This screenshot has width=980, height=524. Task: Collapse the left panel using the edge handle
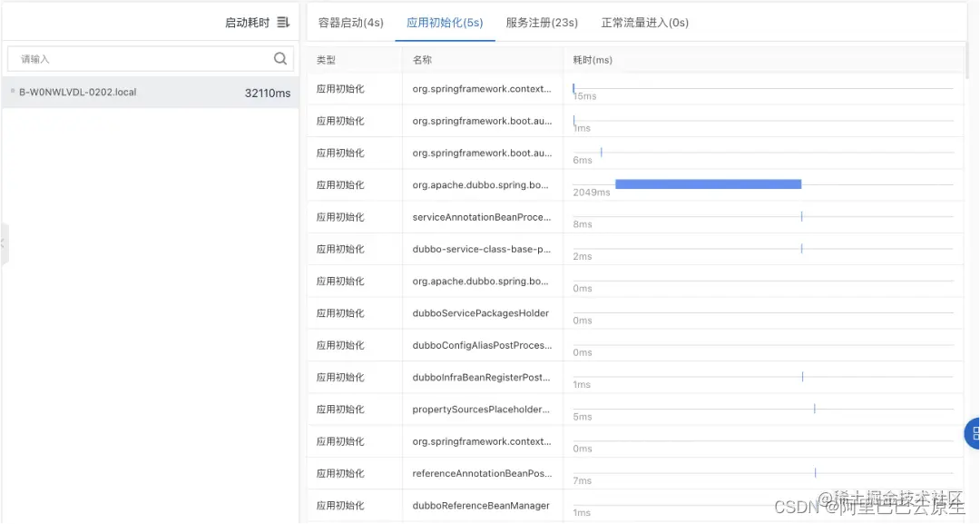4,242
